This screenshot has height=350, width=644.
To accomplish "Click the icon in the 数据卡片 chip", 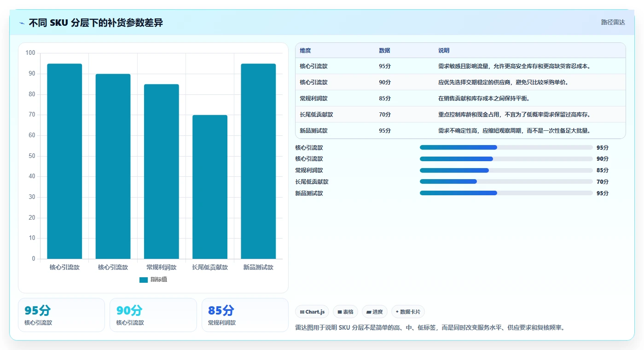I will [397, 312].
